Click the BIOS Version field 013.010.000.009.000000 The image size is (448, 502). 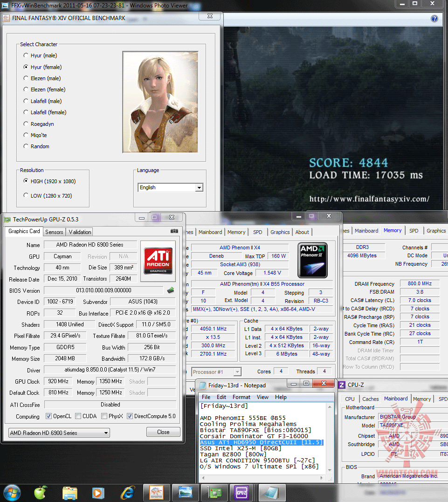(x=103, y=290)
